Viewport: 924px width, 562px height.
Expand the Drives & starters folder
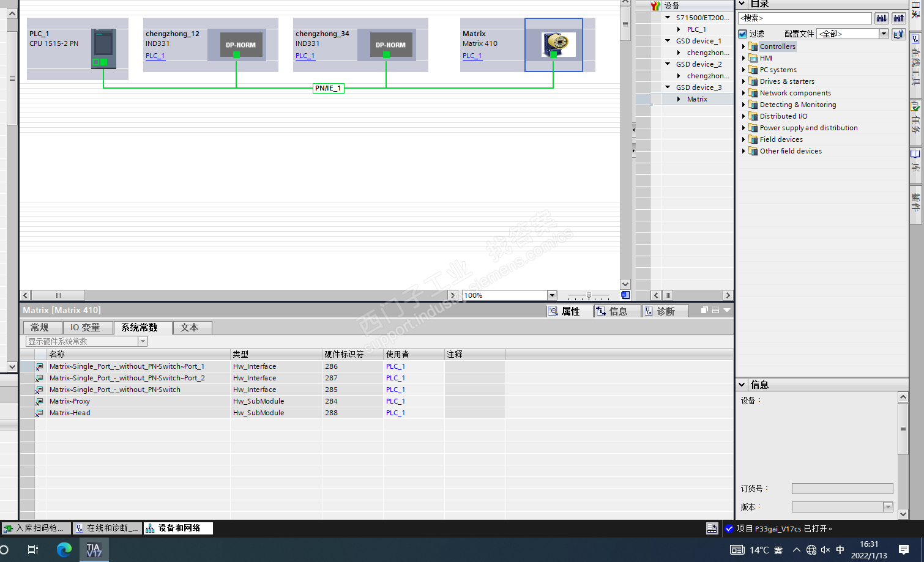coord(743,81)
